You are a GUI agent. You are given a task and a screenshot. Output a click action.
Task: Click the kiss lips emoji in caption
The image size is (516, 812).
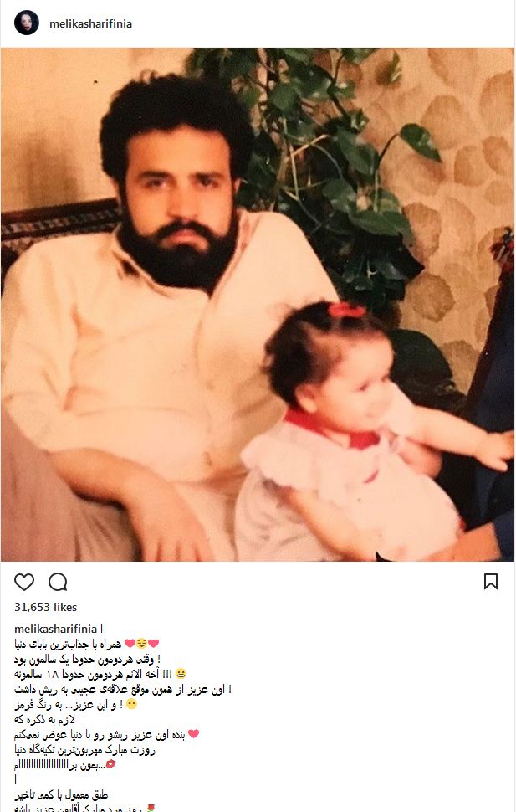(110, 764)
